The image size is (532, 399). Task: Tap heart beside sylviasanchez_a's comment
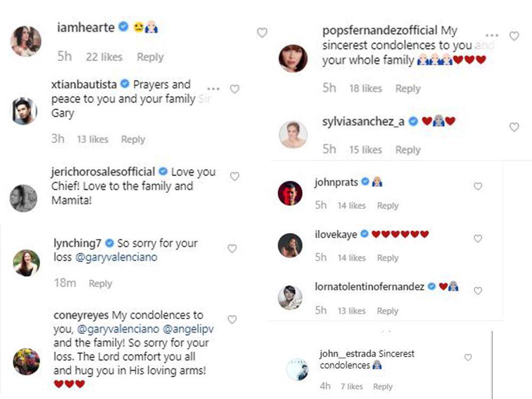514,127
